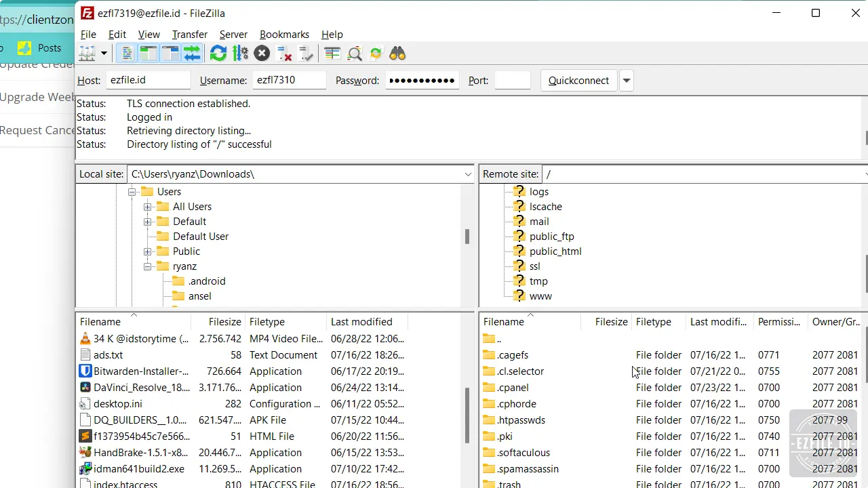Open the Site Manager dropdown arrow

click(x=104, y=54)
